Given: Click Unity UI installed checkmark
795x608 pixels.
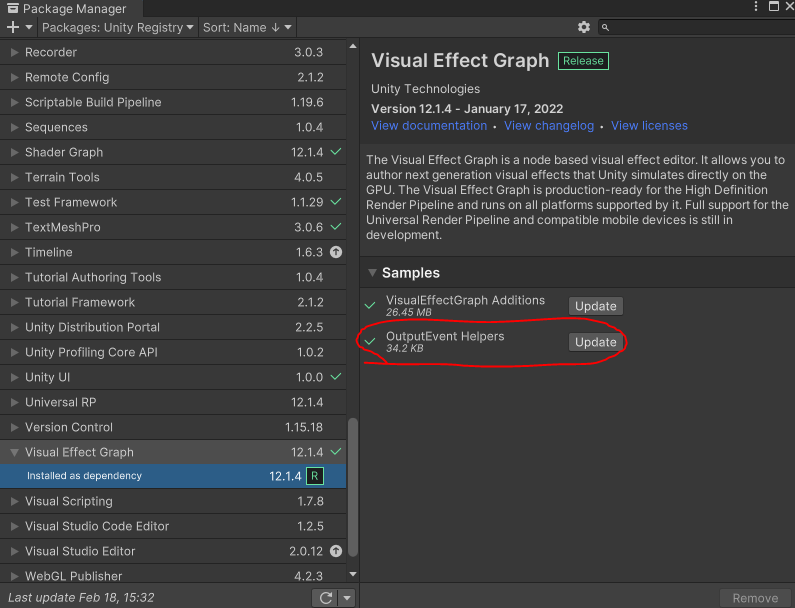Looking at the screenshot, I should coord(336,377).
